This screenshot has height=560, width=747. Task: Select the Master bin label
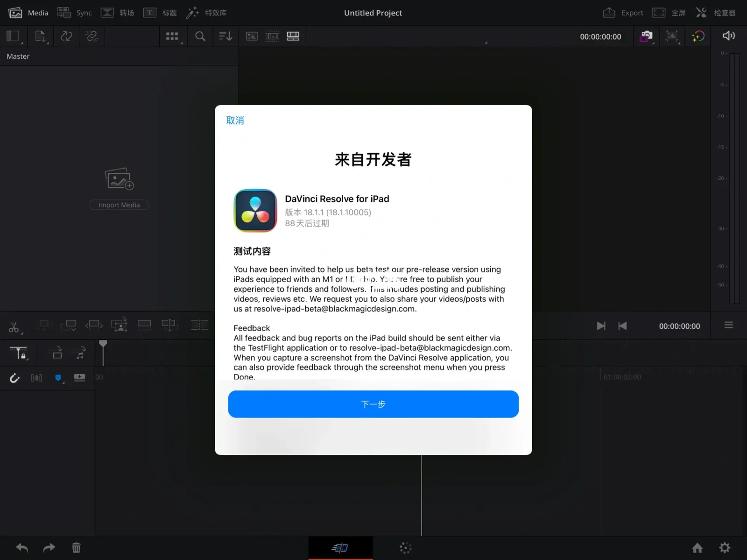point(18,56)
